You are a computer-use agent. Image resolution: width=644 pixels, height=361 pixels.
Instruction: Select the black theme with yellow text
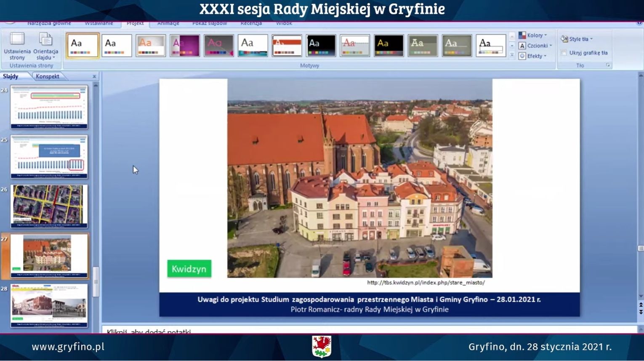pos(389,45)
